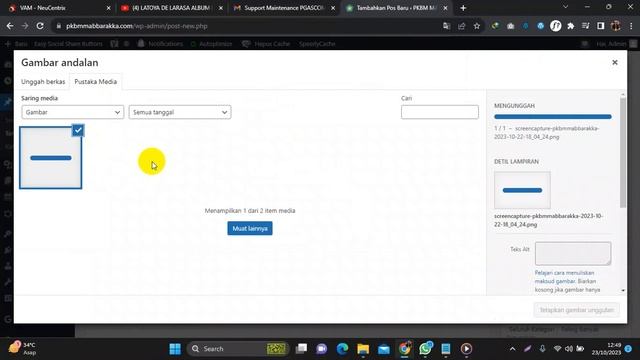Switch to Pustaka Media tab

(96, 82)
